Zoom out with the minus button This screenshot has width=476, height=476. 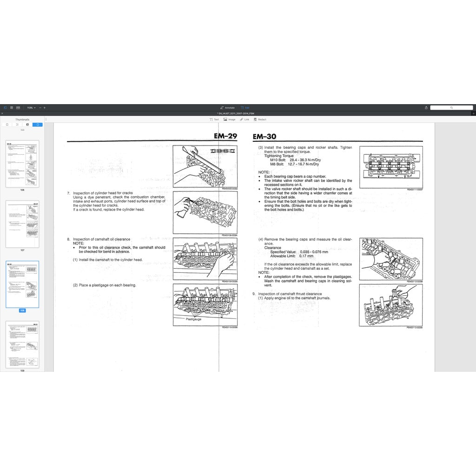coord(40,107)
